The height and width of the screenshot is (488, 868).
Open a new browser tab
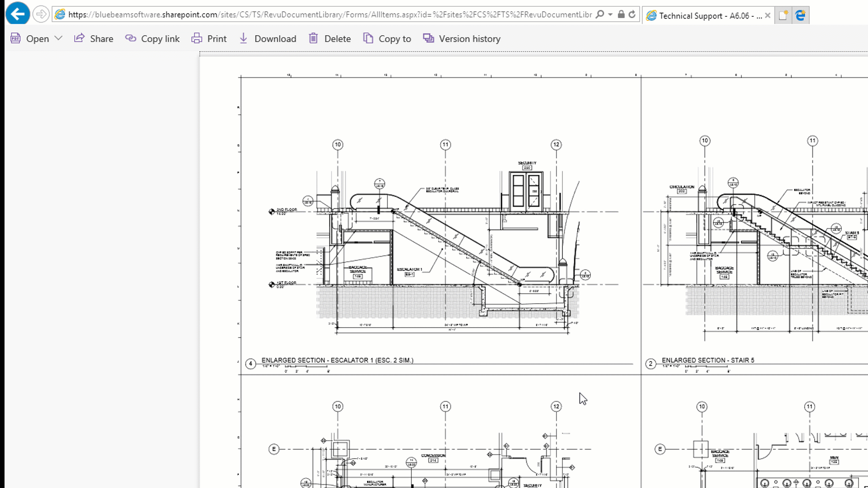click(x=783, y=15)
